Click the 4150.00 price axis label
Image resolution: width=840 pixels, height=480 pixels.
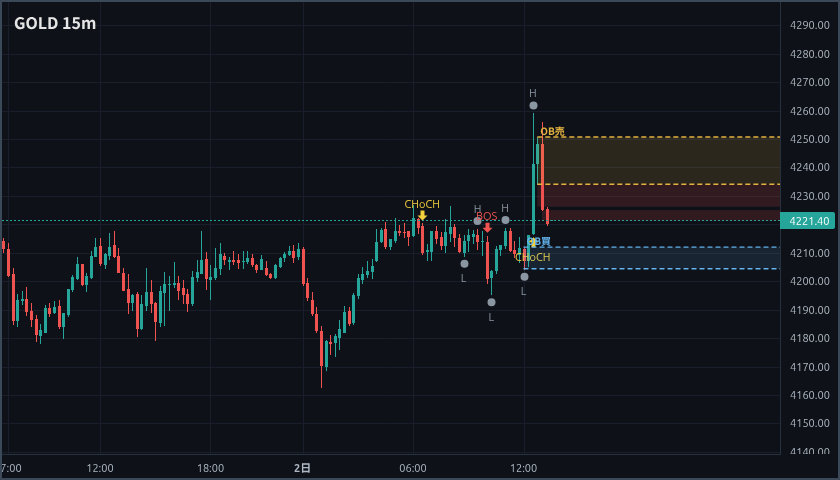(x=809, y=423)
